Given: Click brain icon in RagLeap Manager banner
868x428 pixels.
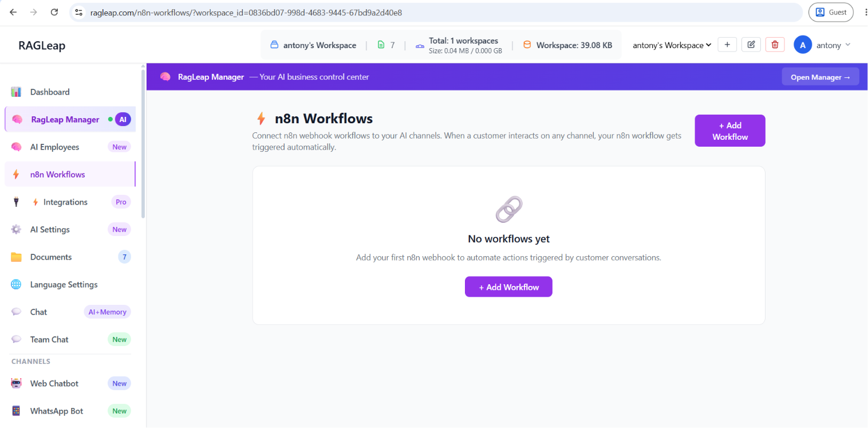Looking at the screenshot, I should coord(165,76).
